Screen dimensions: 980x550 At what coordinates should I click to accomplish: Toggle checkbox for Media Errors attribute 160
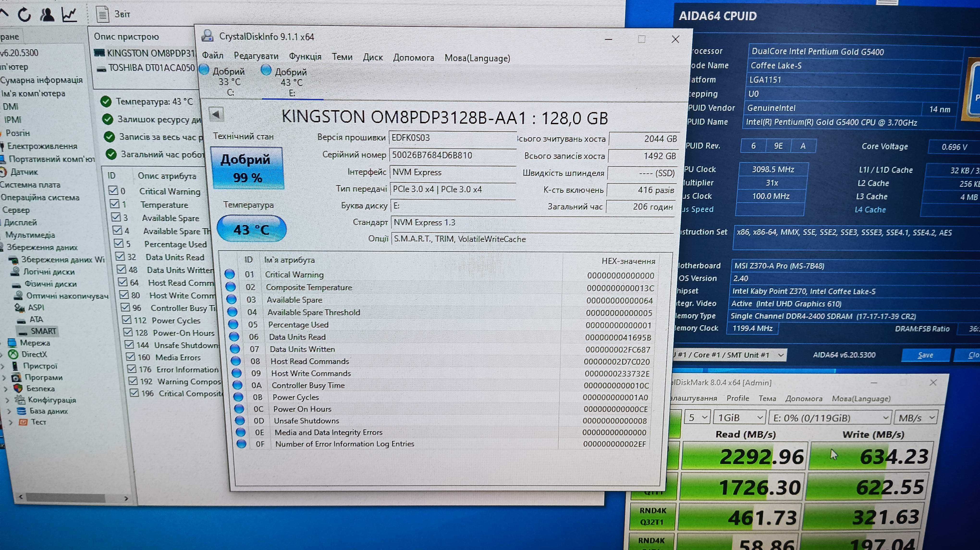pos(130,357)
